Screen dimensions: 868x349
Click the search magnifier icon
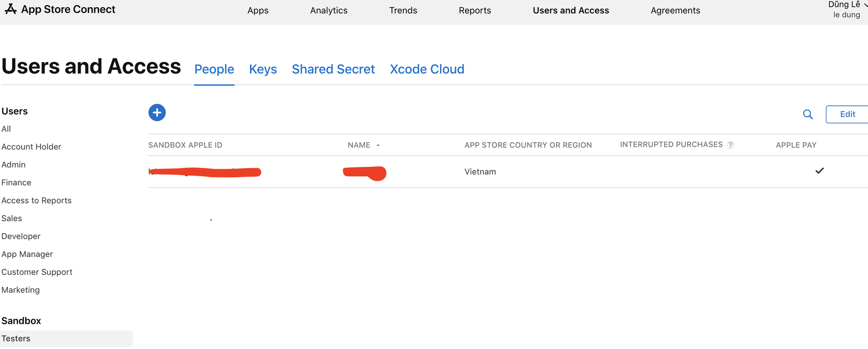point(808,114)
